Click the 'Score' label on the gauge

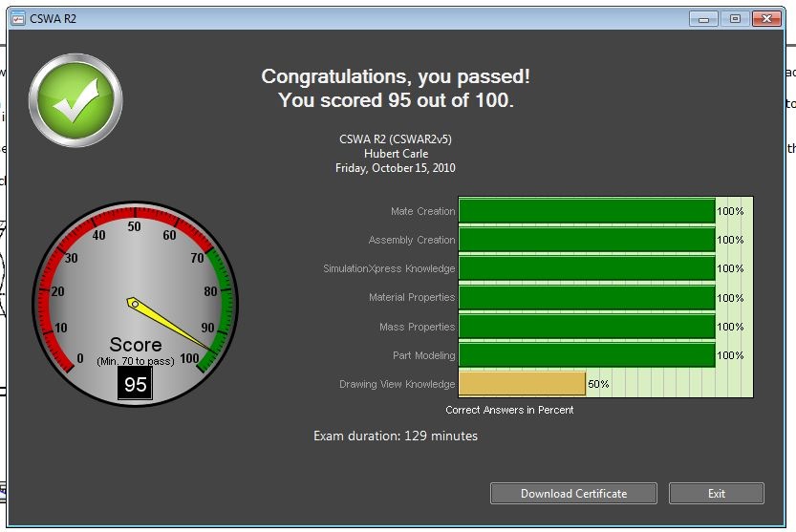136,345
